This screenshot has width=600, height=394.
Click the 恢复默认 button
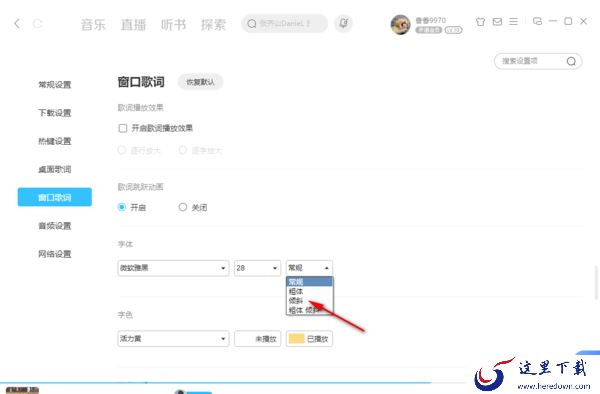pos(200,82)
